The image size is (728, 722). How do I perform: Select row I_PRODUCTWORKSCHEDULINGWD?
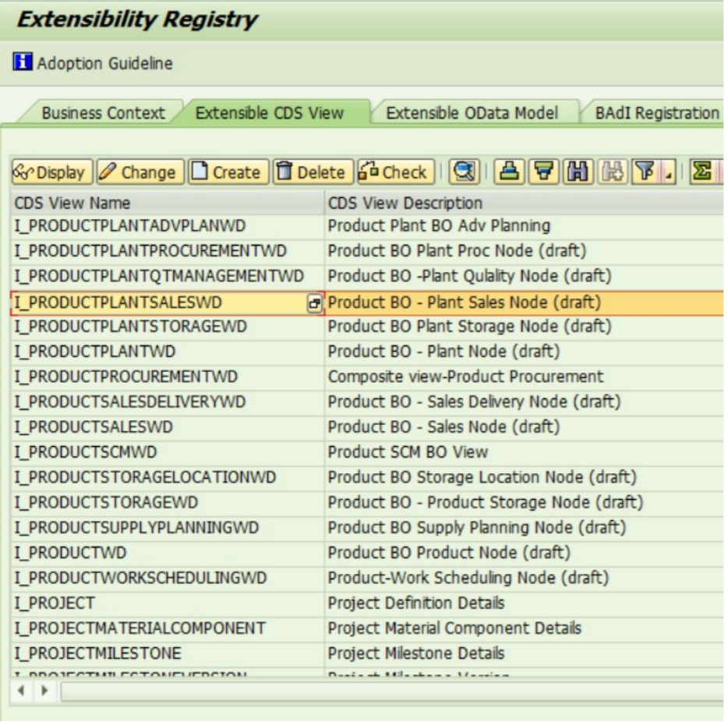point(167,578)
